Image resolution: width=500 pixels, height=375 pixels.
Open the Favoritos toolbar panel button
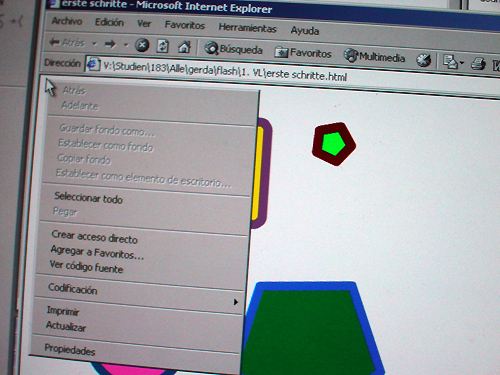303,53
